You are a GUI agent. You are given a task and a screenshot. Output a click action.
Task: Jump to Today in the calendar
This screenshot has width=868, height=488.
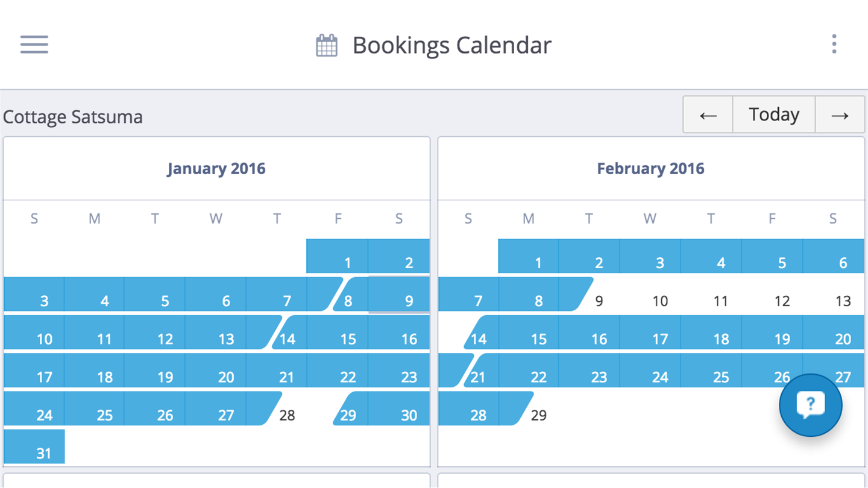click(x=774, y=114)
